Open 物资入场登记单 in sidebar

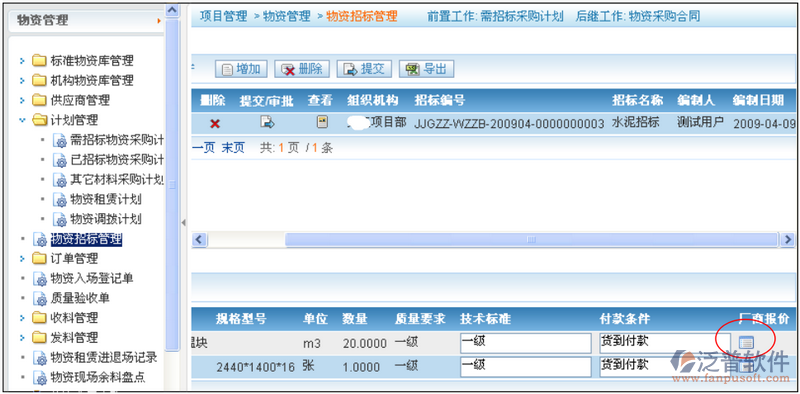(x=92, y=279)
